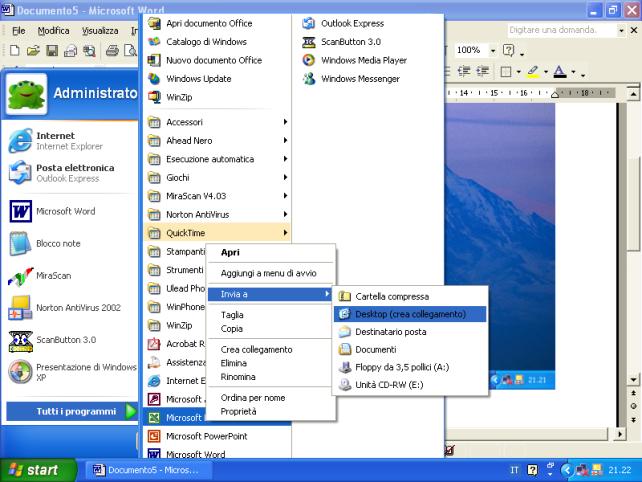Expand the Accessori submenu

[217, 122]
